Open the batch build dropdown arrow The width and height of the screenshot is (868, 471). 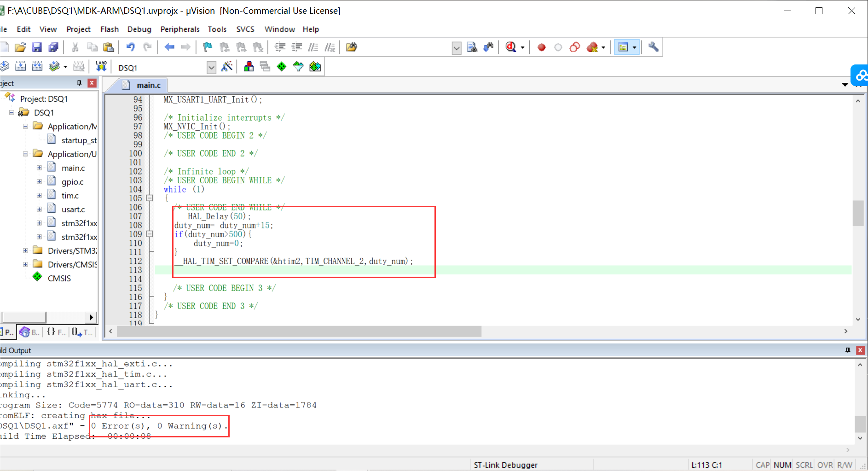65,67
